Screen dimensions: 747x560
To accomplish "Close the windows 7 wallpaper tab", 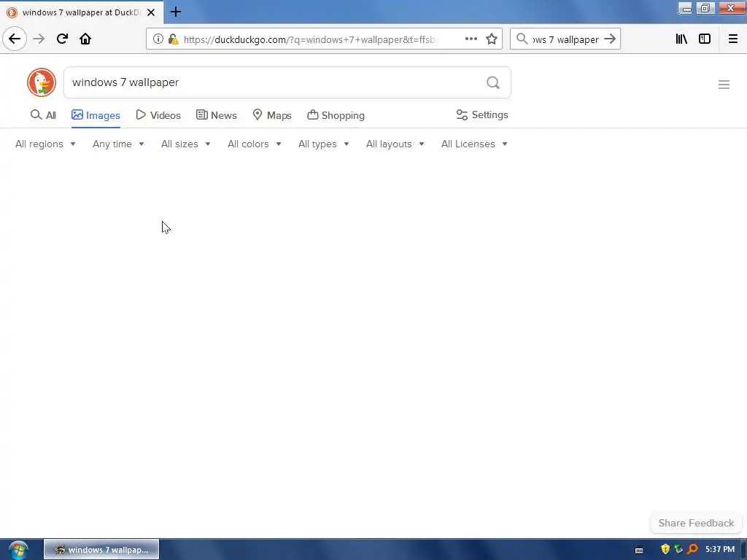I will pyautogui.click(x=151, y=12).
